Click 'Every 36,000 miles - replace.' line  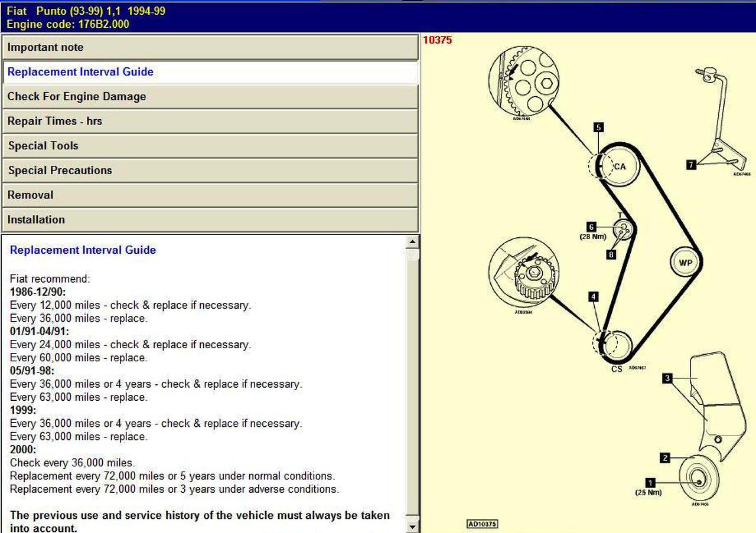79,318
